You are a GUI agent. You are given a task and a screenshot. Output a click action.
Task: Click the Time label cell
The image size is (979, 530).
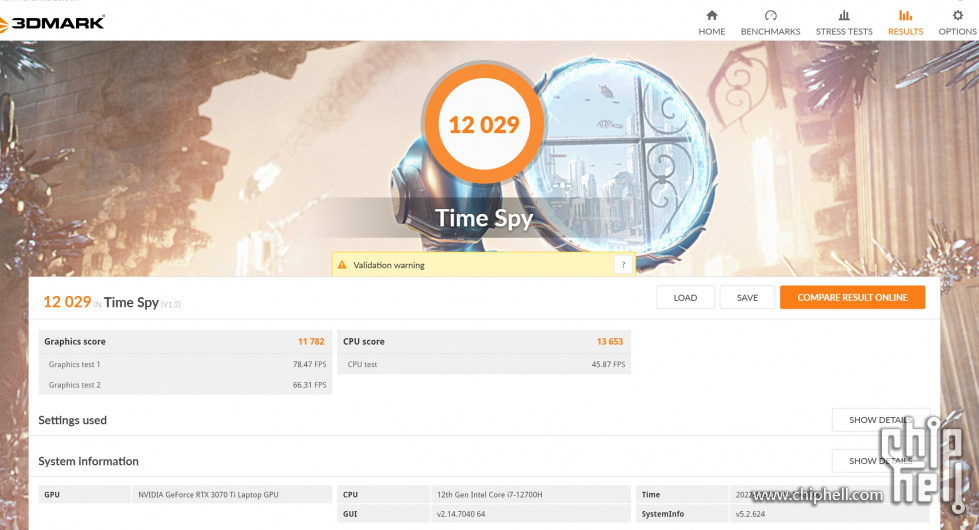pos(682,494)
